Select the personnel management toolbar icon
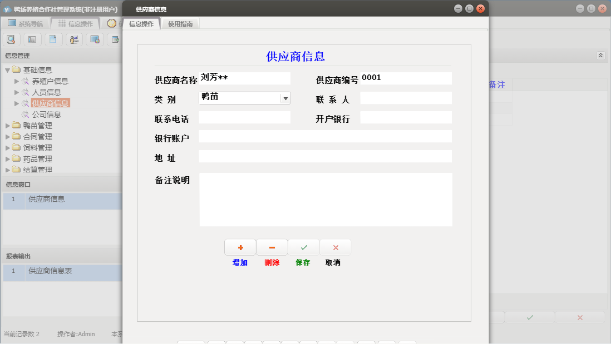611x364 pixels. click(74, 39)
